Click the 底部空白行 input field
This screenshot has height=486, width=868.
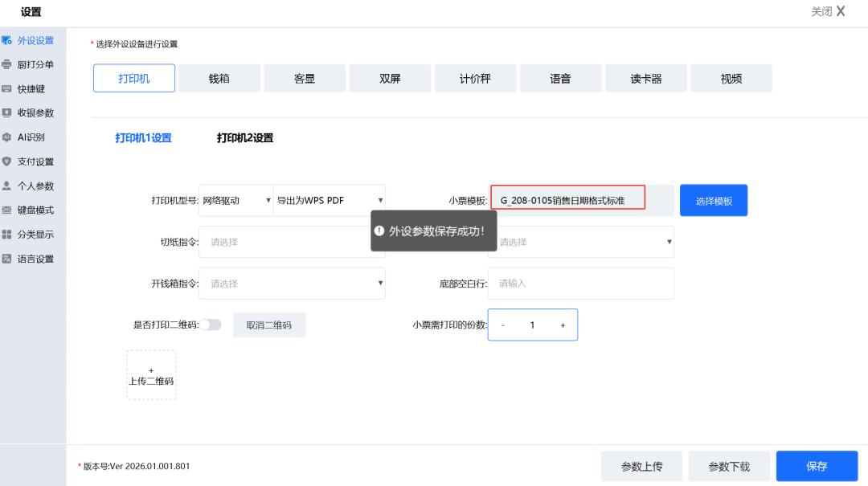point(580,284)
